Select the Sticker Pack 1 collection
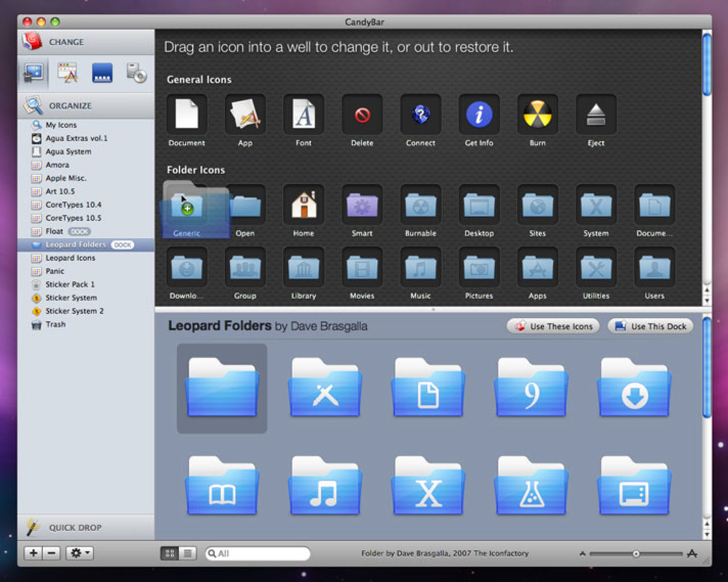The image size is (728, 582). (x=70, y=284)
